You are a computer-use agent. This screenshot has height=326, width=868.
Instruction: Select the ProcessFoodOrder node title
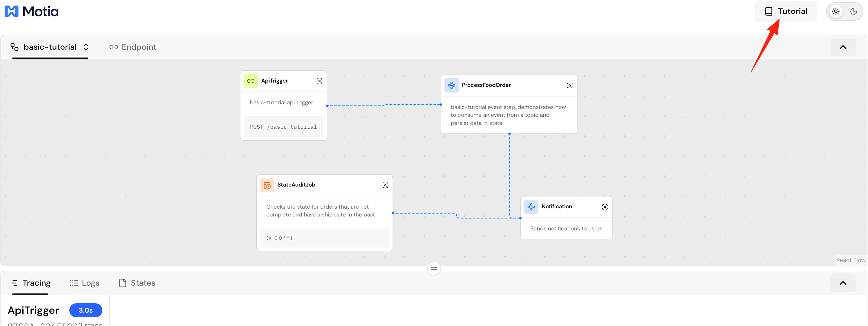(486, 85)
